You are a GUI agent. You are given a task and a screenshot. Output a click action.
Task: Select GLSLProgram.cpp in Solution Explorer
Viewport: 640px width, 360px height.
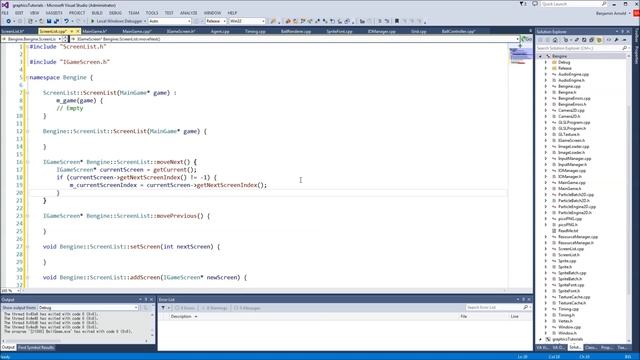[574, 122]
